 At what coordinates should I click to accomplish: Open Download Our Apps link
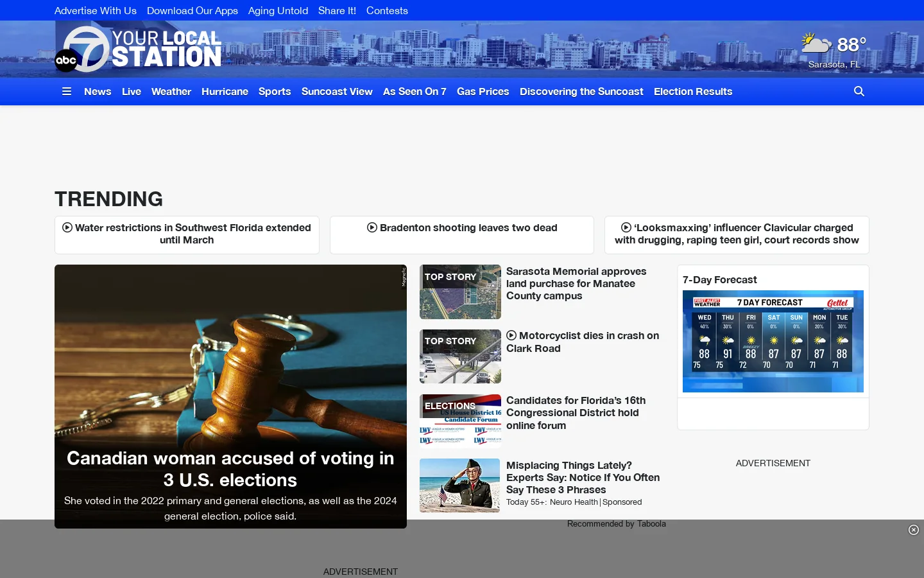[193, 10]
